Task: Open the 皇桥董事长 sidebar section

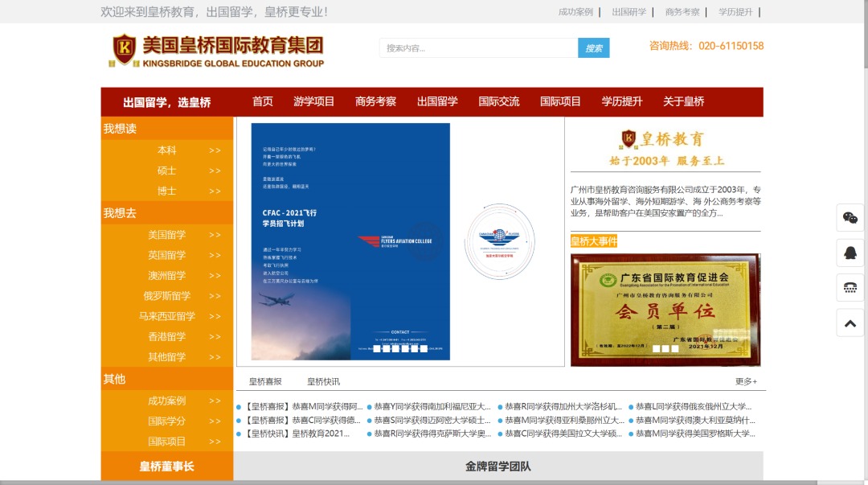Action: [x=166, y=467]
